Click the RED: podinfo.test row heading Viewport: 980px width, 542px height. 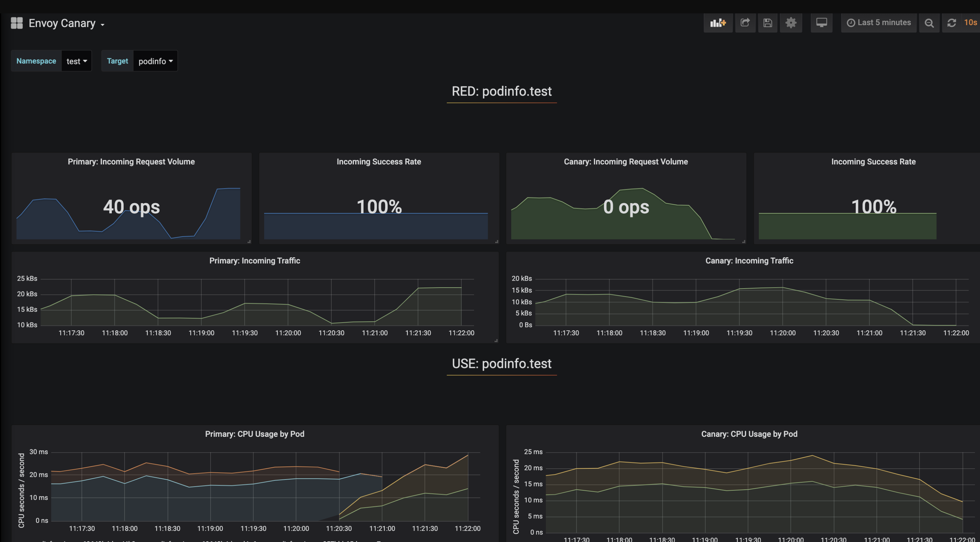pyautogui.click(x=501, y=92)
